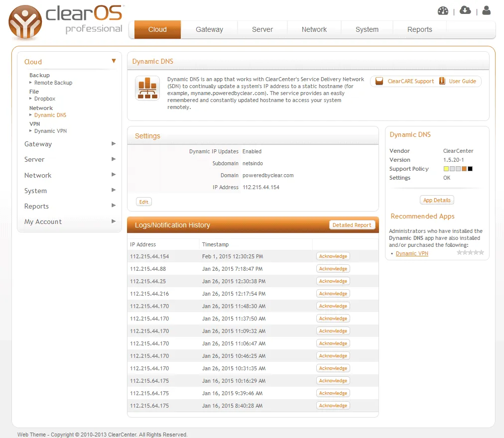This screenshot has width=504, height=438.
Task: Acknowledge the Feb 1, 2015 log entry
Action: [333, 256]
